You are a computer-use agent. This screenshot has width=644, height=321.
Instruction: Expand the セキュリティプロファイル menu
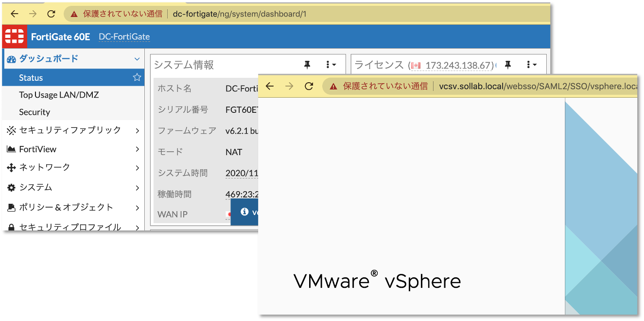138,227
